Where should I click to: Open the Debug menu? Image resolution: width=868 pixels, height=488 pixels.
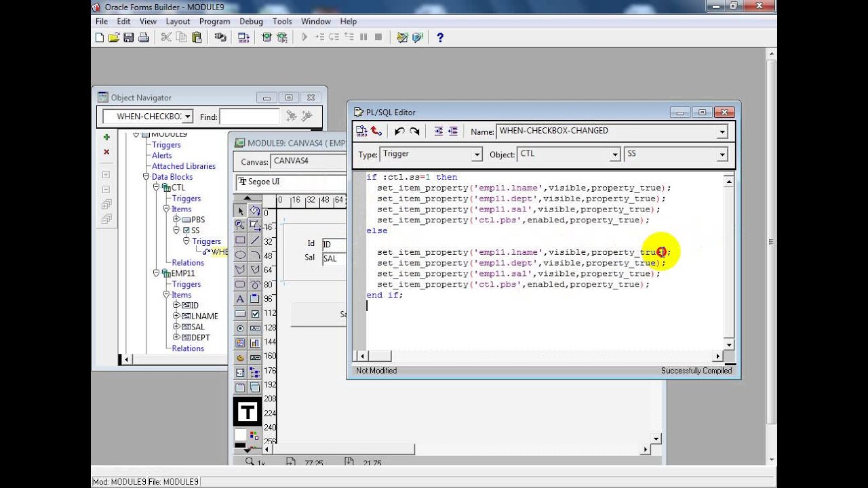point(251,21)
